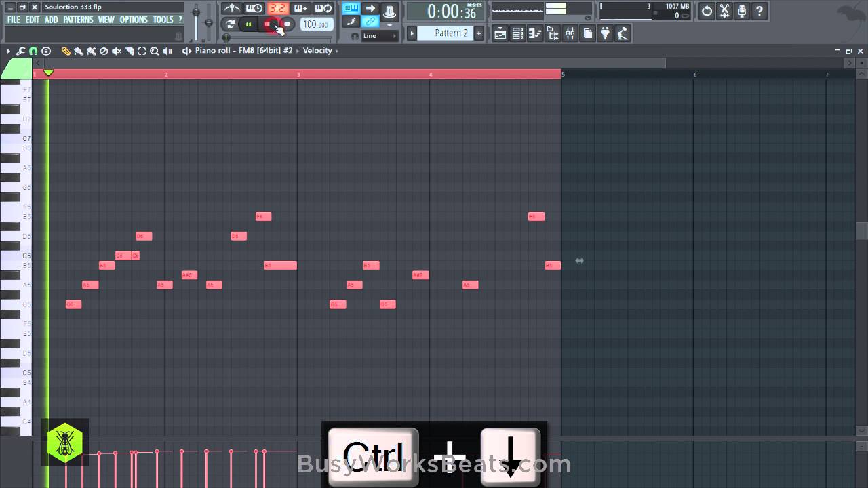Screen dimensions: 868x488
Task: Select the Delete tool
Action: point(104,51)
